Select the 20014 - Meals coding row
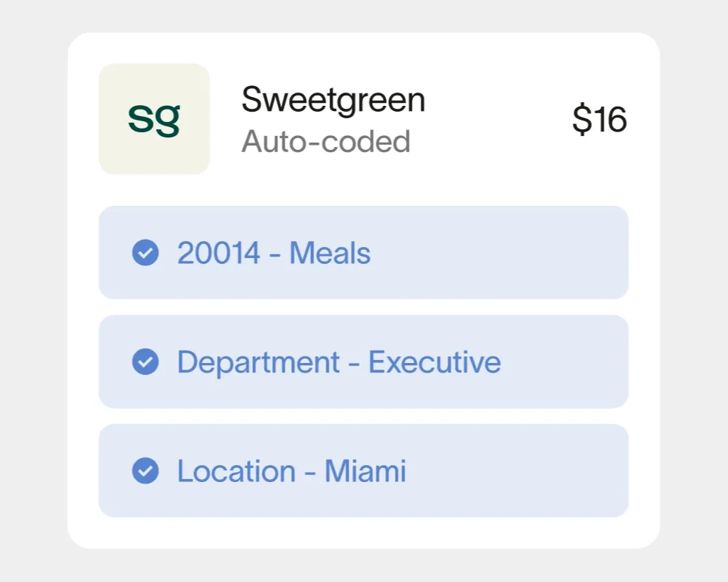 363,253
